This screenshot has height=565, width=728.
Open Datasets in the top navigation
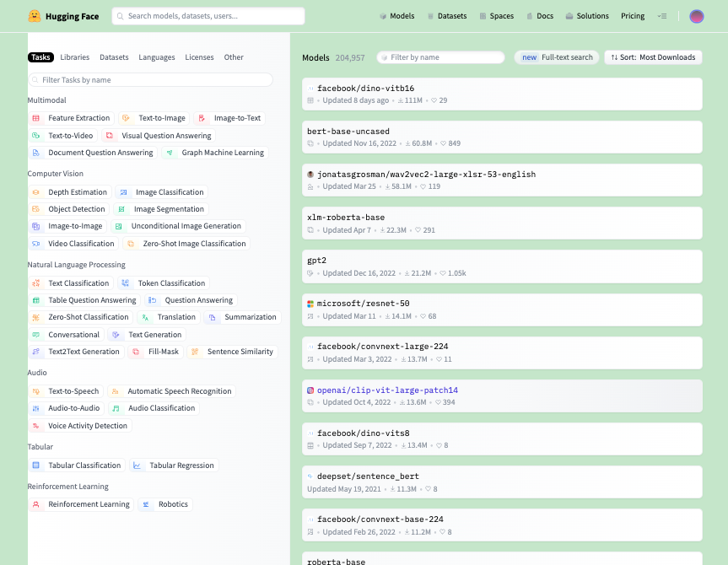(447, 16)
